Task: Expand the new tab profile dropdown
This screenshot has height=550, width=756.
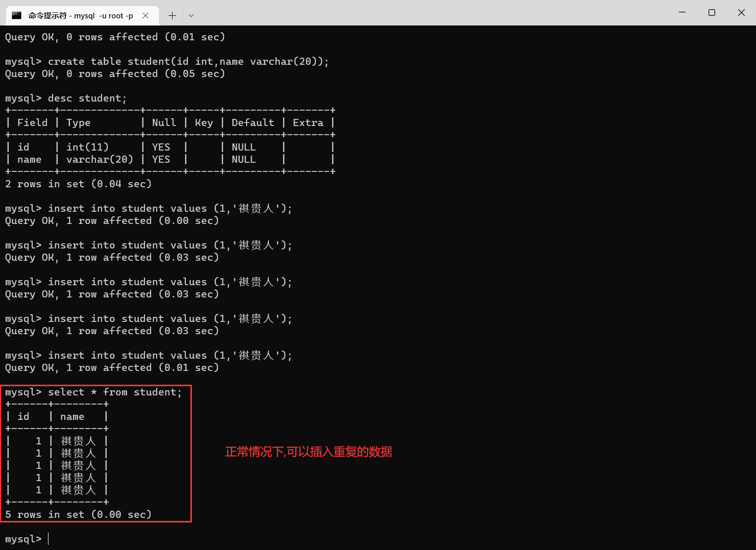Action: (191, 15)
